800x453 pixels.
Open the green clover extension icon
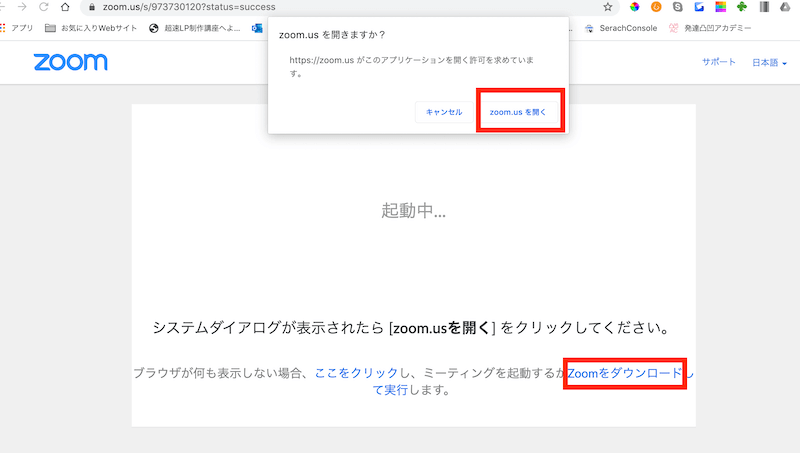pos(742,7)
